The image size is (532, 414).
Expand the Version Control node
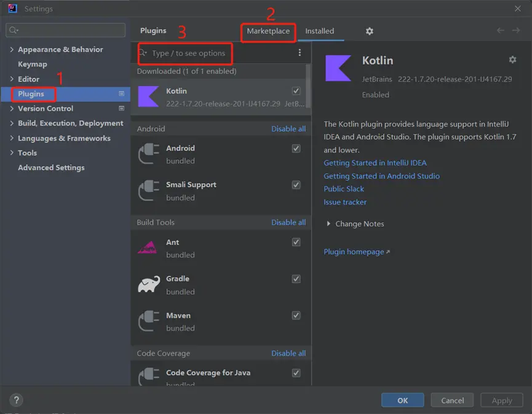click(x=12, y=109)
